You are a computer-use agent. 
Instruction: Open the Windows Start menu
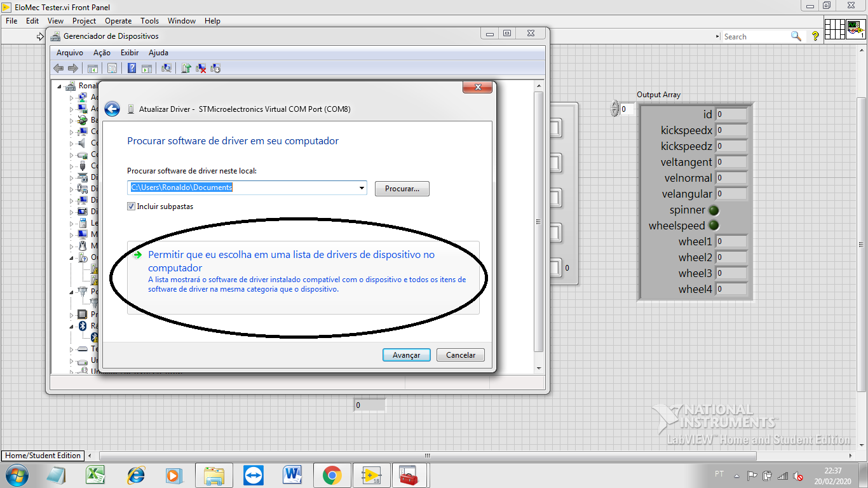17,475
